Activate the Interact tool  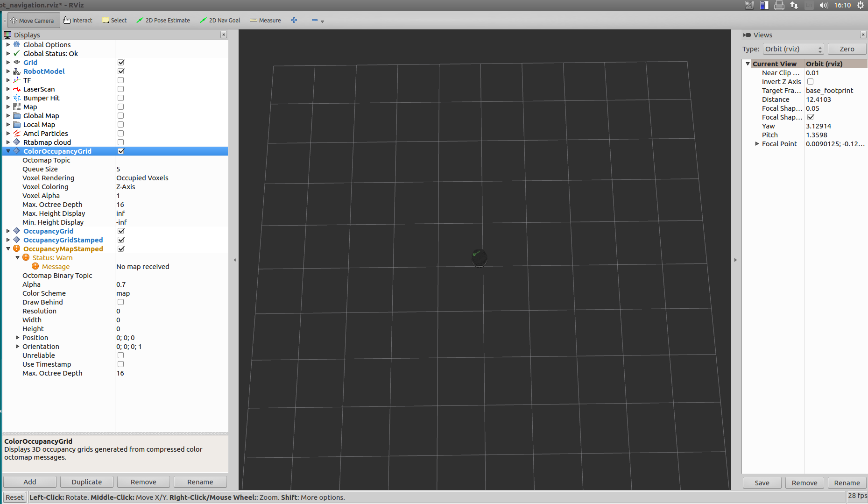[x=78, y=20]
